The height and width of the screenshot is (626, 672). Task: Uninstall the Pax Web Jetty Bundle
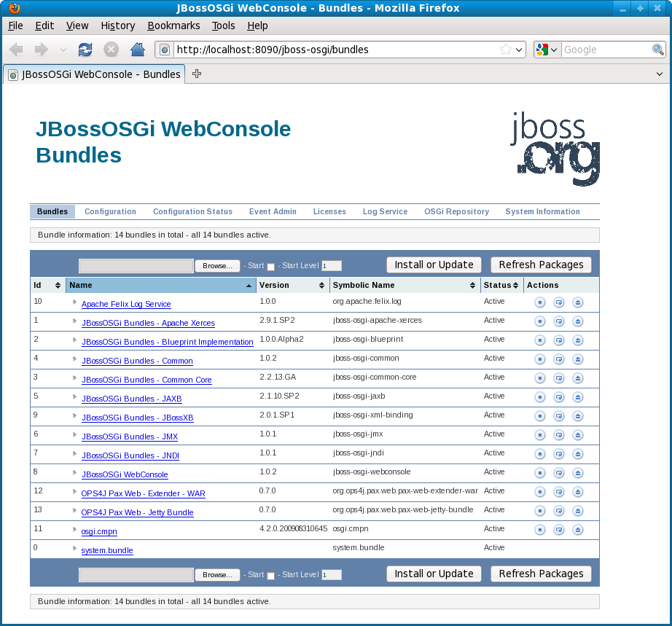click(578, 511)
